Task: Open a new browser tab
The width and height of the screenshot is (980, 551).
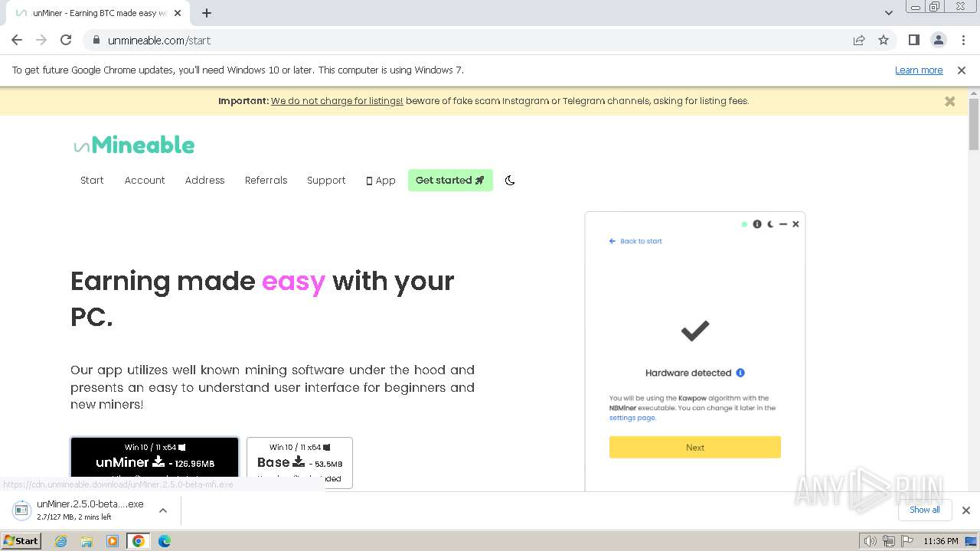Action: [207, 13]
